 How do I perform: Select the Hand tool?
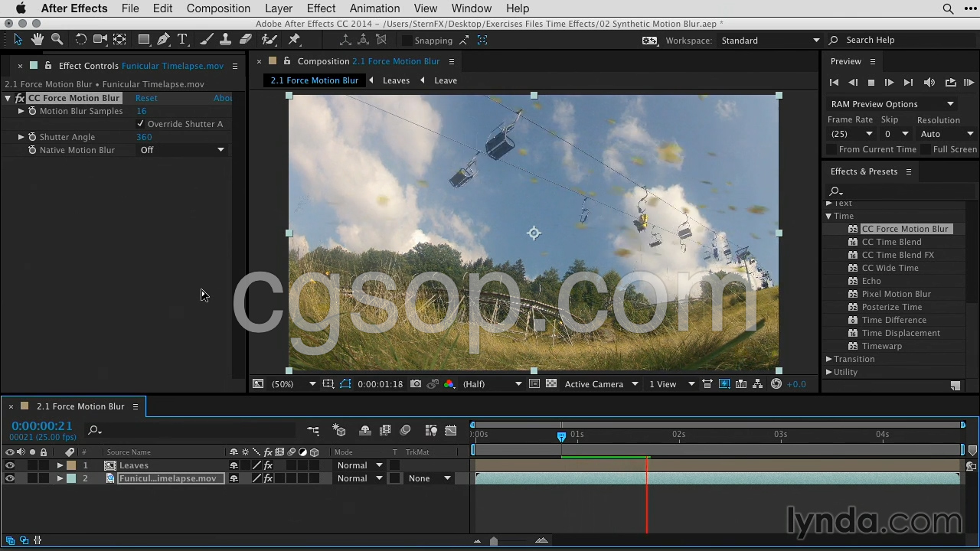tap(38, 40)
